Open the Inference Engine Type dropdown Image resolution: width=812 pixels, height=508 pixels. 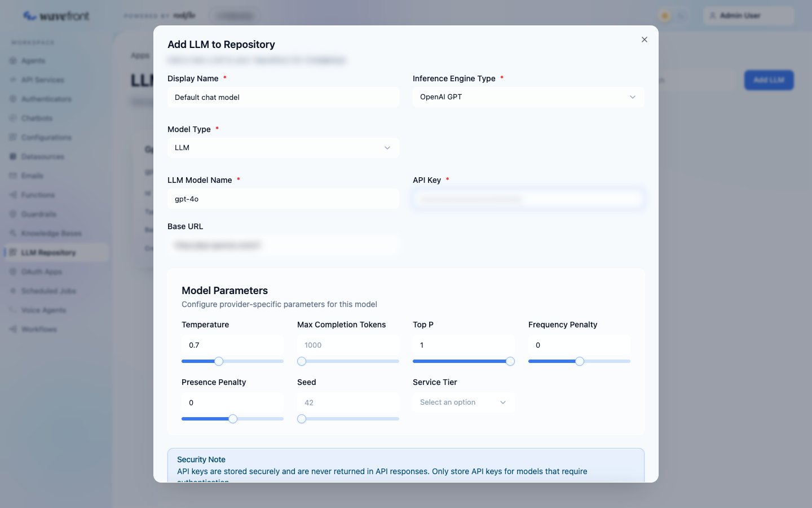(x=528, y=97)
